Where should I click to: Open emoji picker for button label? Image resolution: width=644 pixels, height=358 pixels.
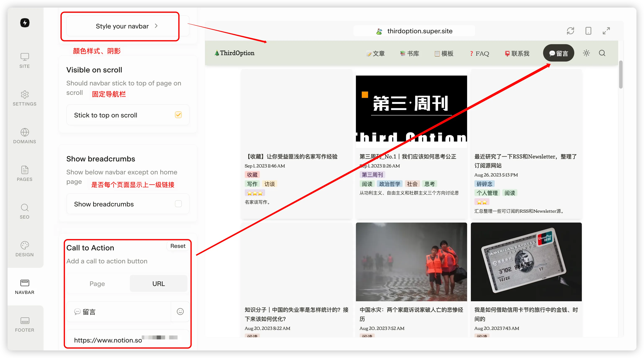[x=180, y=312]
